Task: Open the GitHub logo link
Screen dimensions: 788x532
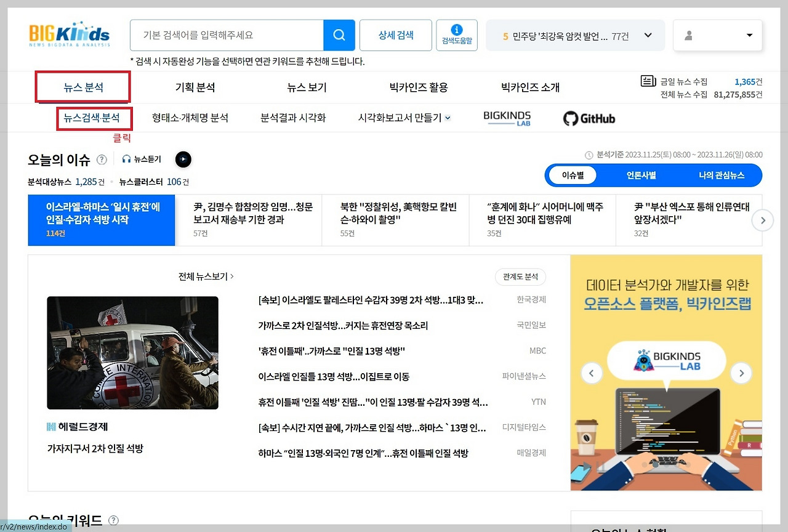Action: pos(589,118)
